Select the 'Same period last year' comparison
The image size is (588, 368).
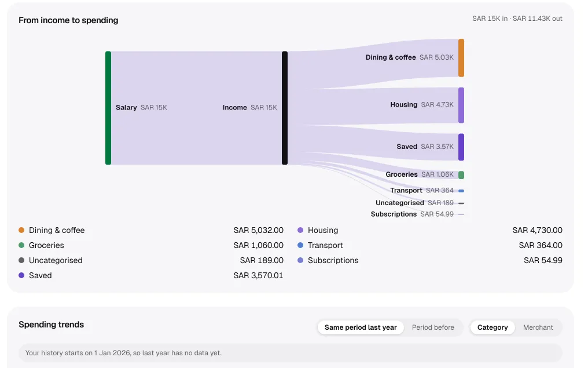(x=361, y=327)
